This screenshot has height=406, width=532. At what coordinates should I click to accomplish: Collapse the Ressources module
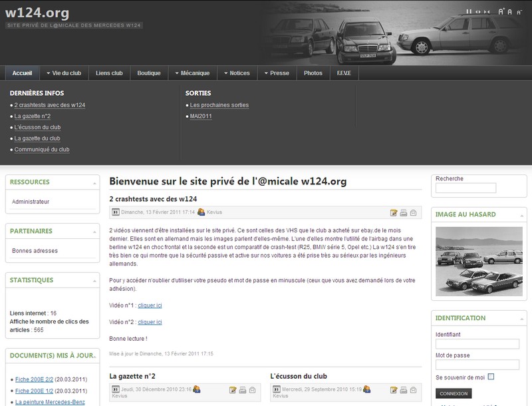coord(94,184)
